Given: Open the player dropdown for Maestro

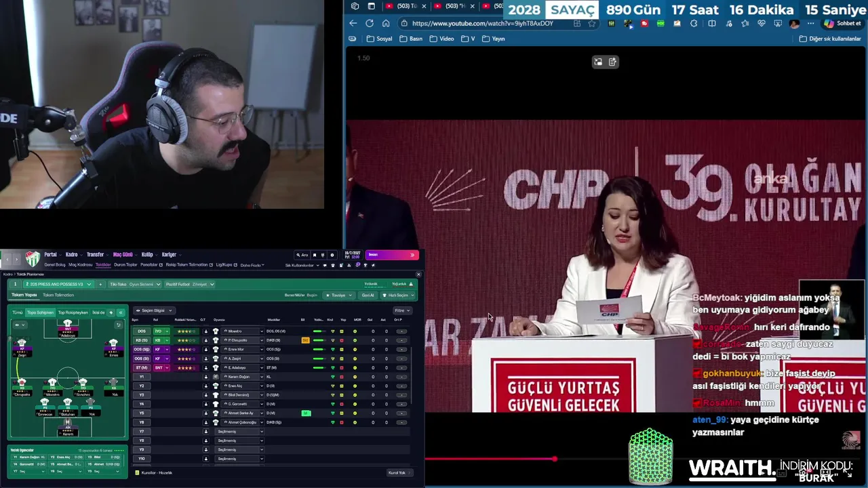Looking at the screenshot, I should (243, 331).
